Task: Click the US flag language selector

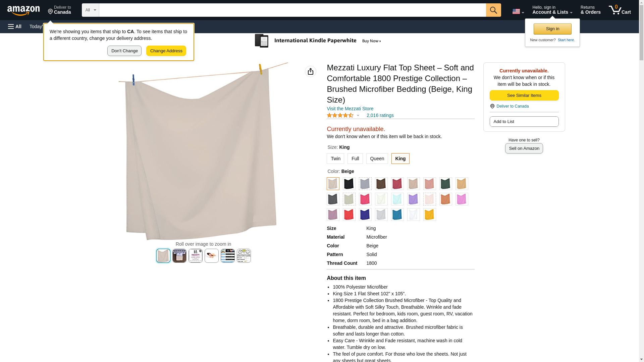Action: 518,11
